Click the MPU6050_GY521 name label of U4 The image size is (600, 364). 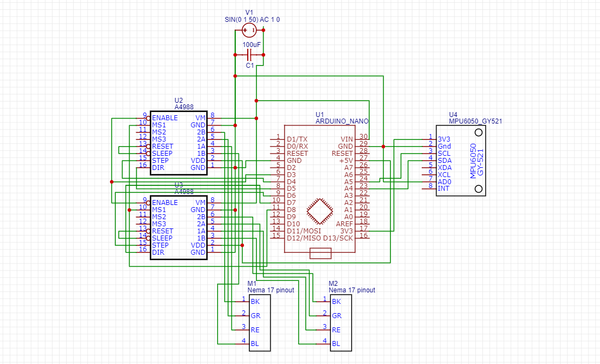[475, 121]
